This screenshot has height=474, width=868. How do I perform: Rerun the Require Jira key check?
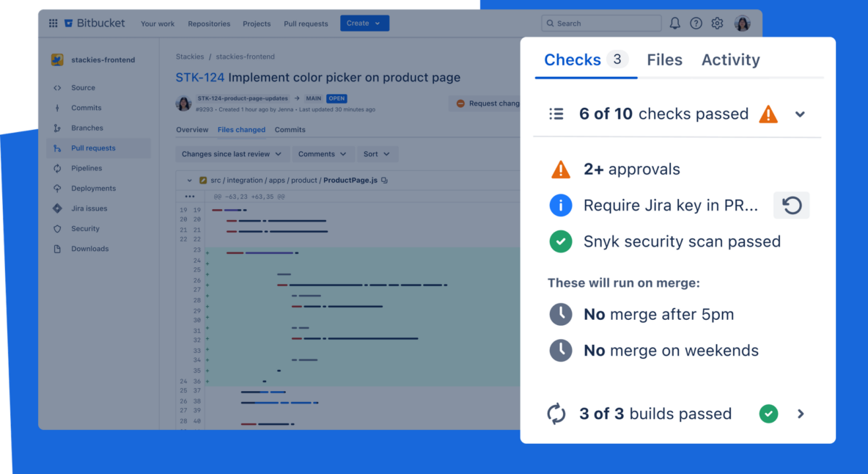point(792,205)
